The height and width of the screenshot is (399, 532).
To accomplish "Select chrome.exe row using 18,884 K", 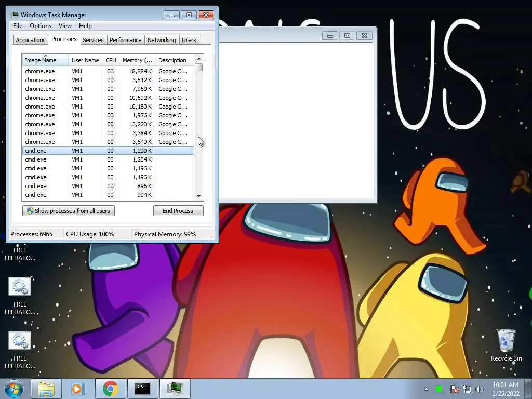I will 108,71.
